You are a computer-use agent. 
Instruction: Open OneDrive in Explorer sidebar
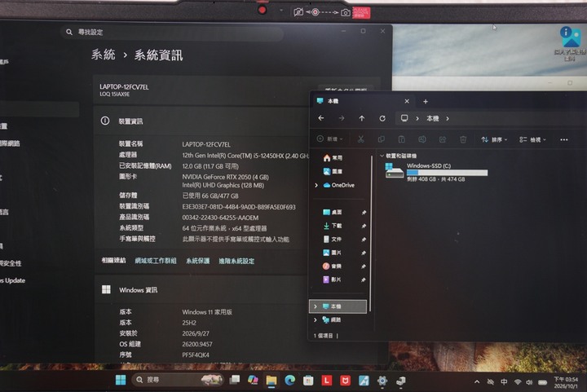click(x=339, y=185)
